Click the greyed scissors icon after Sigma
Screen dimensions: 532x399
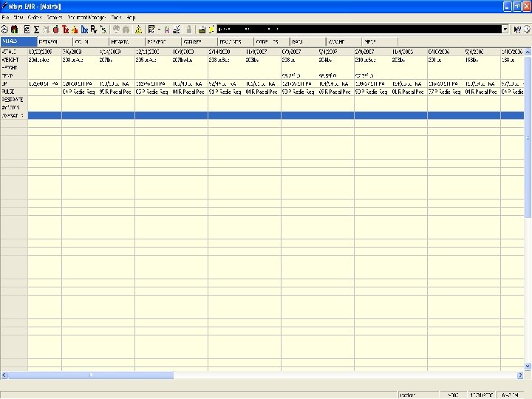click(46, 30)
